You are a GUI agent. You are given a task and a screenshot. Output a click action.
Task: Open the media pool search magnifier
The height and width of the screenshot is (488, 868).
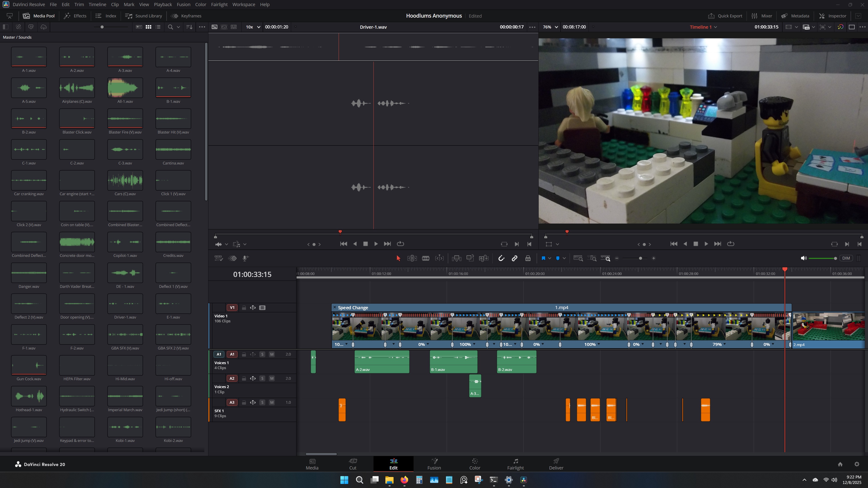(170, 27)
